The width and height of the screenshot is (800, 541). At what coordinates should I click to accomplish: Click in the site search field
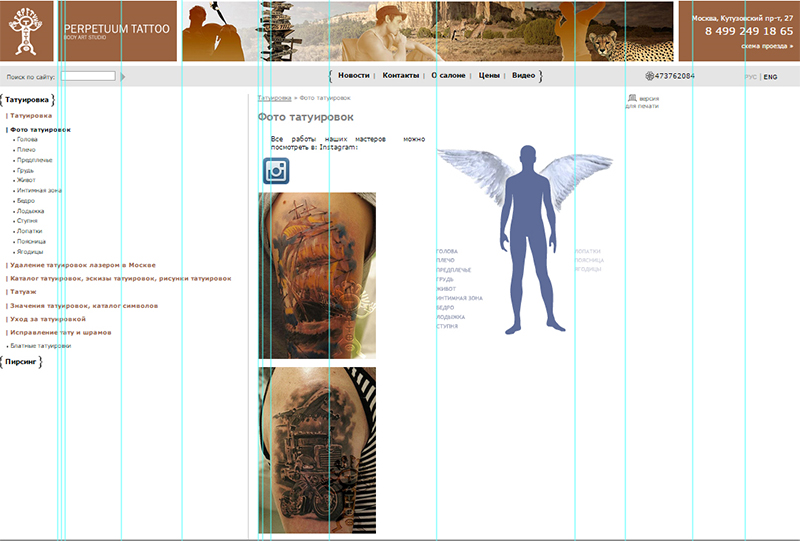tap(88, 76)
